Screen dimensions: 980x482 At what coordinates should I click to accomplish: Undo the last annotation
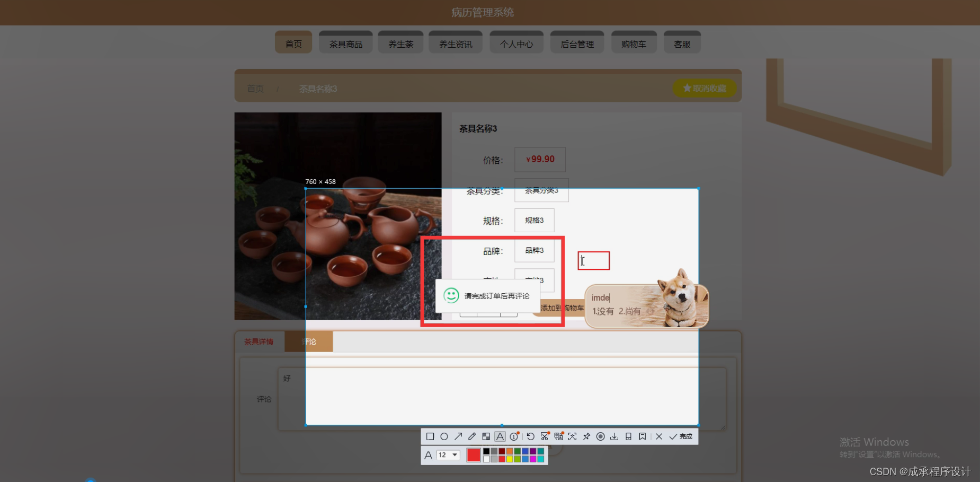tap(530, 437)
